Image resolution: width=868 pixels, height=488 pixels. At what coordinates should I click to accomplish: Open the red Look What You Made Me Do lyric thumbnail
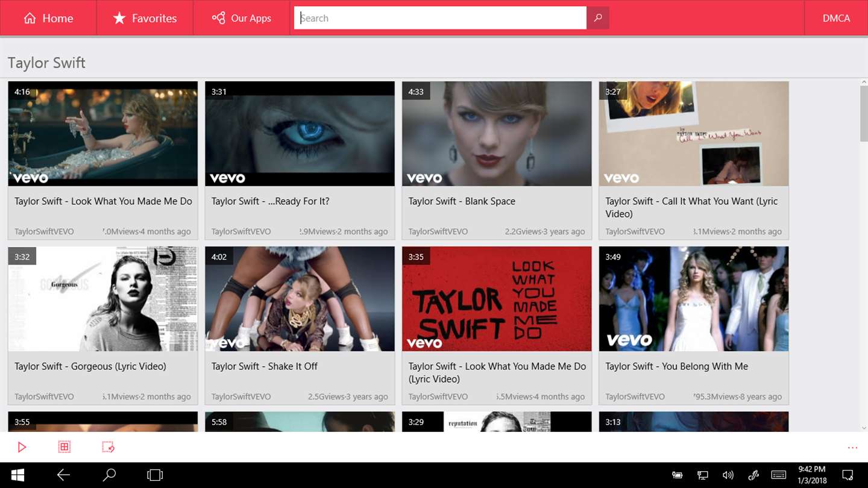click(497, 299)
